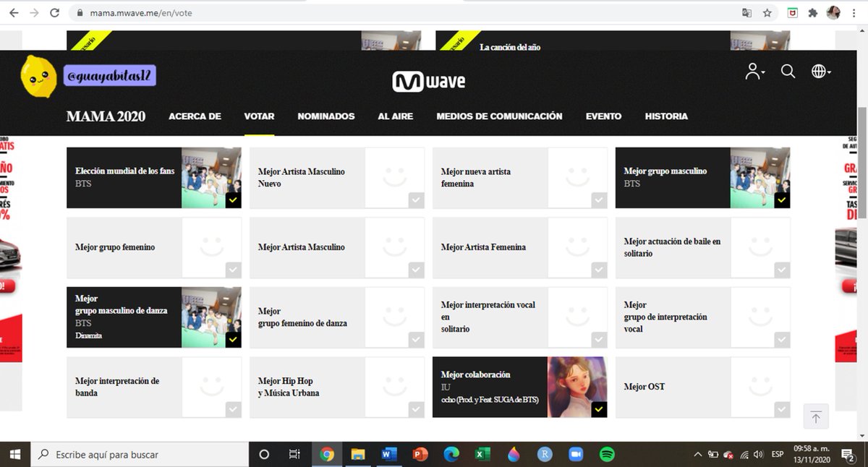868x467 pixels.
Task: Click the Mwave logo
Action: tap(428, 81)
